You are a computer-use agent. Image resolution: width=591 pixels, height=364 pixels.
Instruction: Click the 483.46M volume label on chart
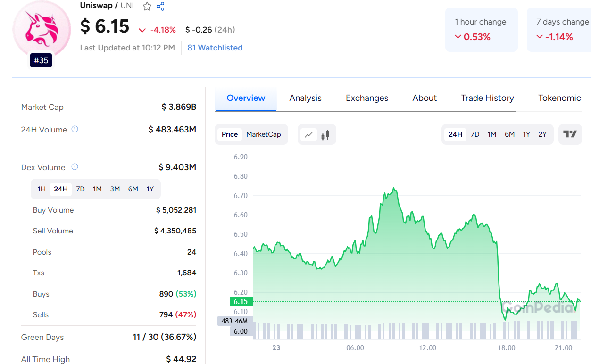click(x=235, y=321)
